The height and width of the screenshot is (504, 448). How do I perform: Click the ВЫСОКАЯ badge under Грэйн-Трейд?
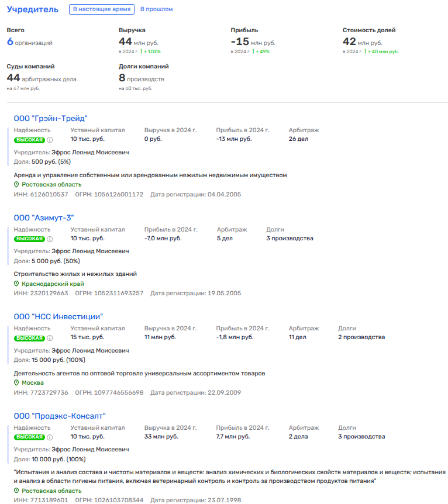29,140
